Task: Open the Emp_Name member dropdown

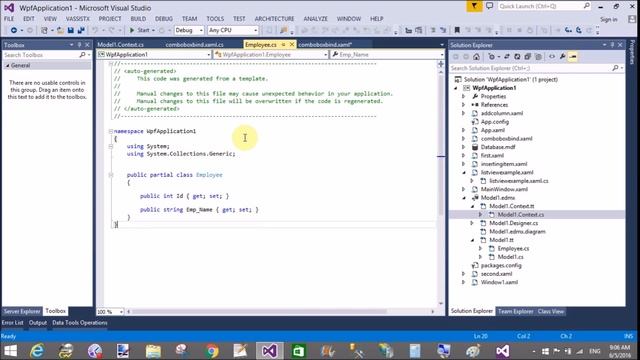Action: pyautogui.click(x=388, y=54)
